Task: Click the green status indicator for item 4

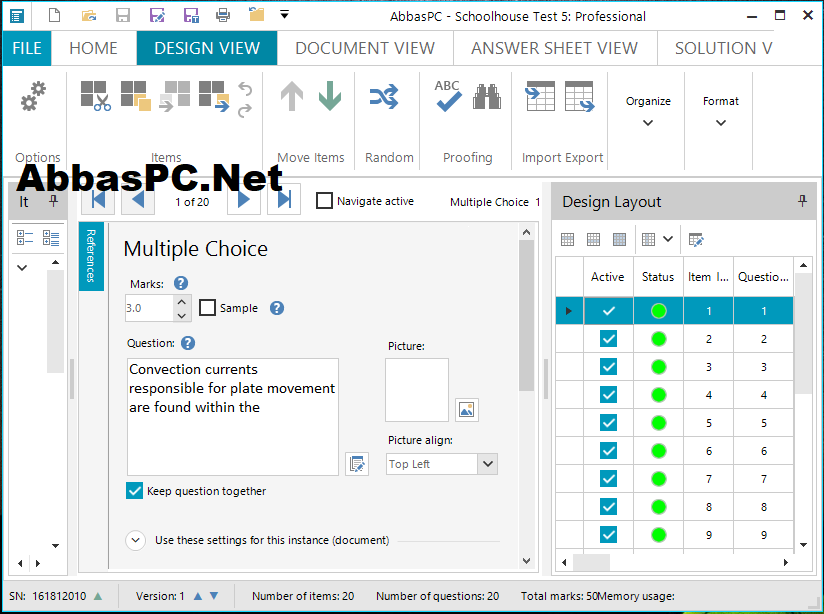Action: 658,395
